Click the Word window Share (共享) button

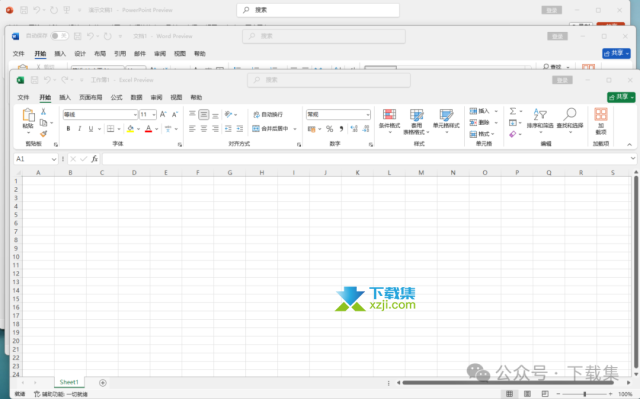coord(616,53)
